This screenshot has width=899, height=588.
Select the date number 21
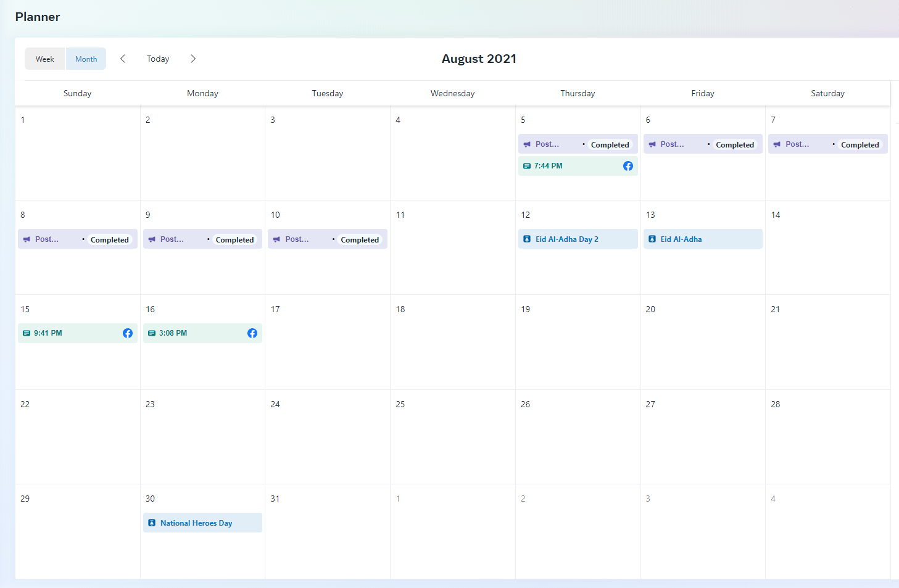[776, 309]
